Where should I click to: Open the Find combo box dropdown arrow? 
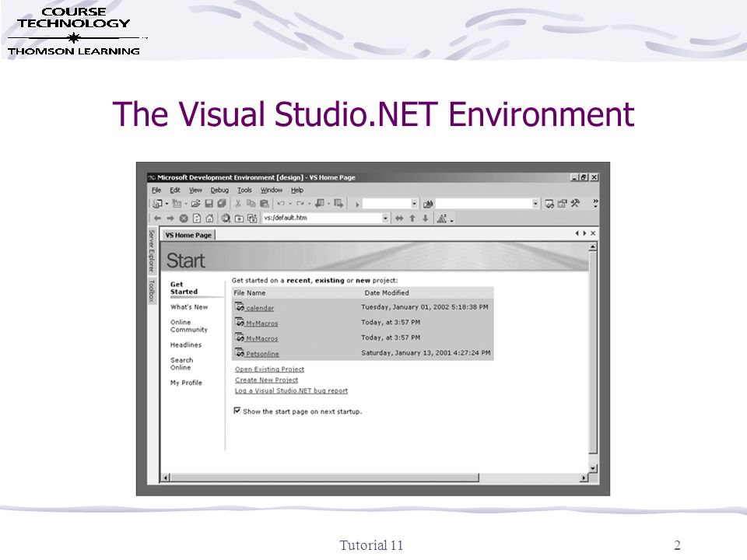(535, 204)
